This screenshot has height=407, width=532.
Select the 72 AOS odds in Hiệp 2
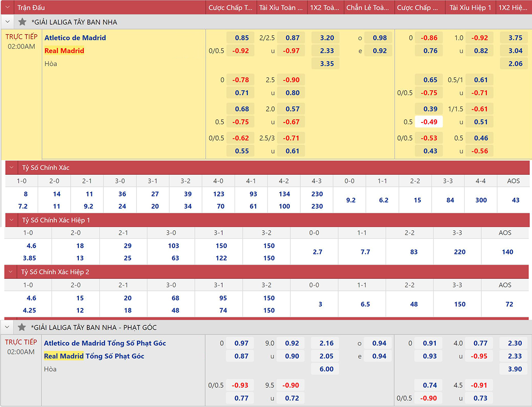click(509, 304)
